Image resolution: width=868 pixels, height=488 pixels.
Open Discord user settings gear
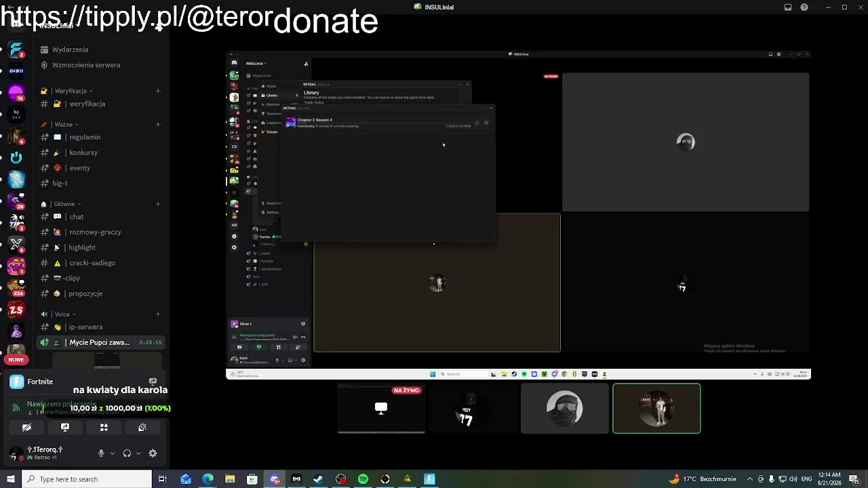(153, 453)
